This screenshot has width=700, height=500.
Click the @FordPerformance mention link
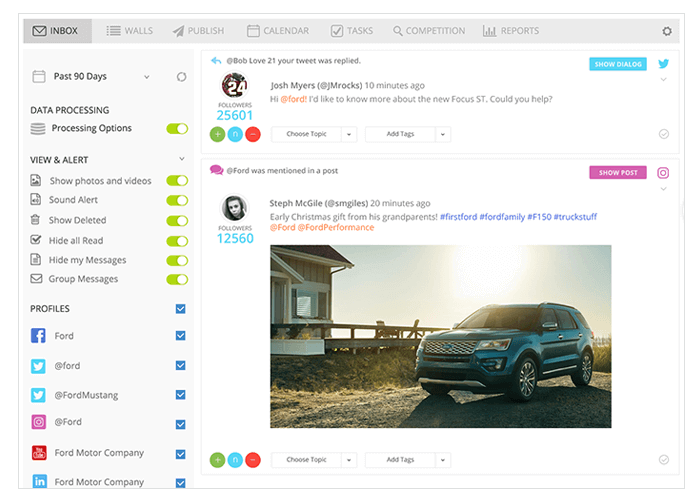tap(336, 227)
